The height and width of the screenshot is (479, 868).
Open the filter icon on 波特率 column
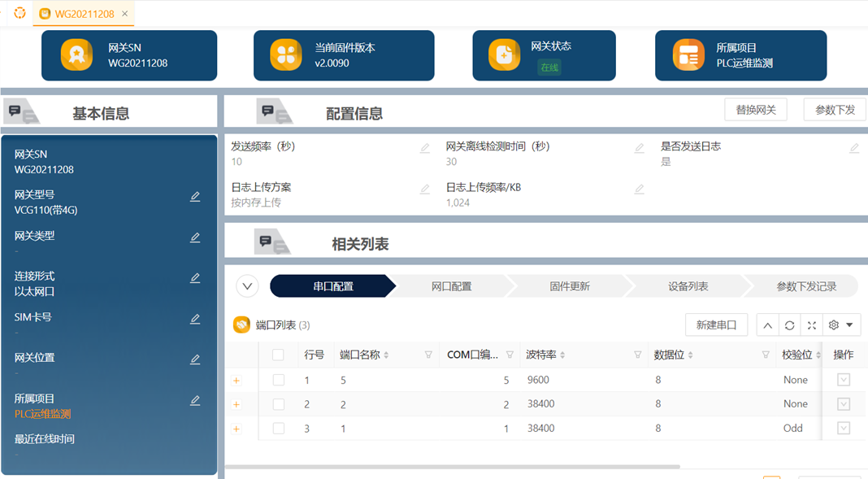coord(638,355)
